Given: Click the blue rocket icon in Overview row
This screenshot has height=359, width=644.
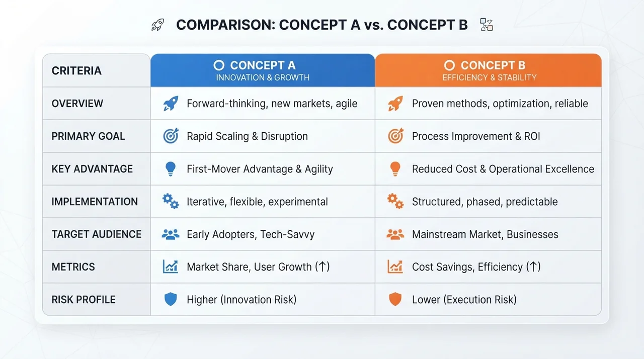Looking at the screenshot, I should click(171, 104).
